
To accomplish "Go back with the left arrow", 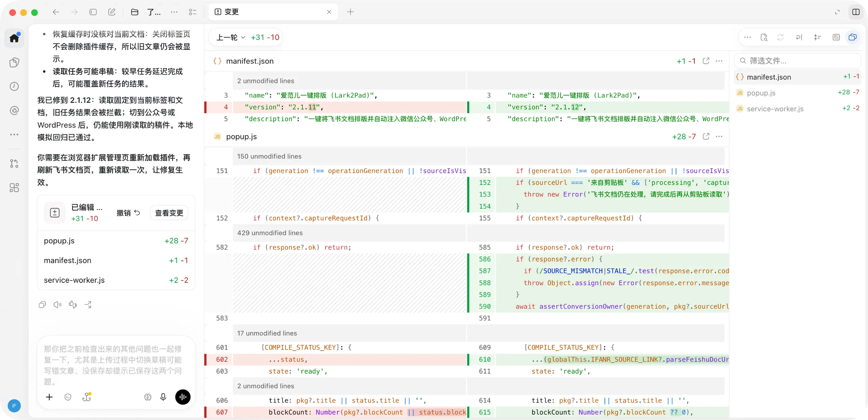I will coord(56,12).
